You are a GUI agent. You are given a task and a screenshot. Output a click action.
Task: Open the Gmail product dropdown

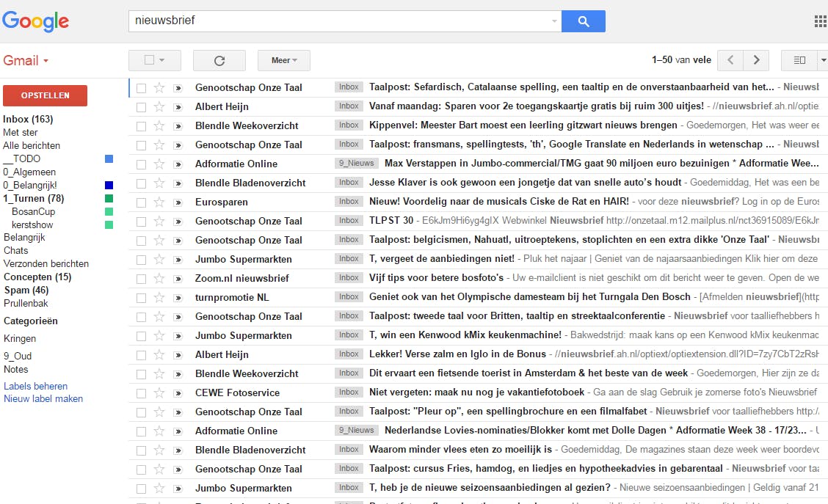[26, 60]
